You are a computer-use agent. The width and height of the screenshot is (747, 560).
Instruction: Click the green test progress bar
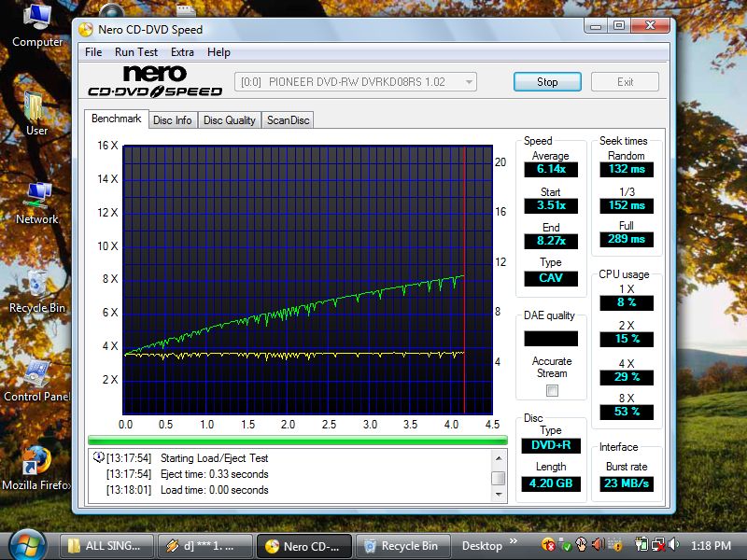298,441
